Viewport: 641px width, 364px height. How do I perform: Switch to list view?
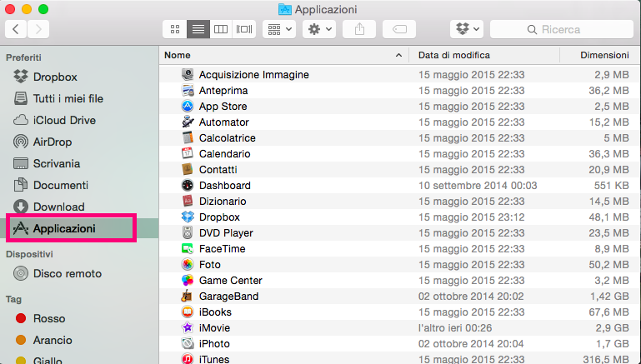198,29
